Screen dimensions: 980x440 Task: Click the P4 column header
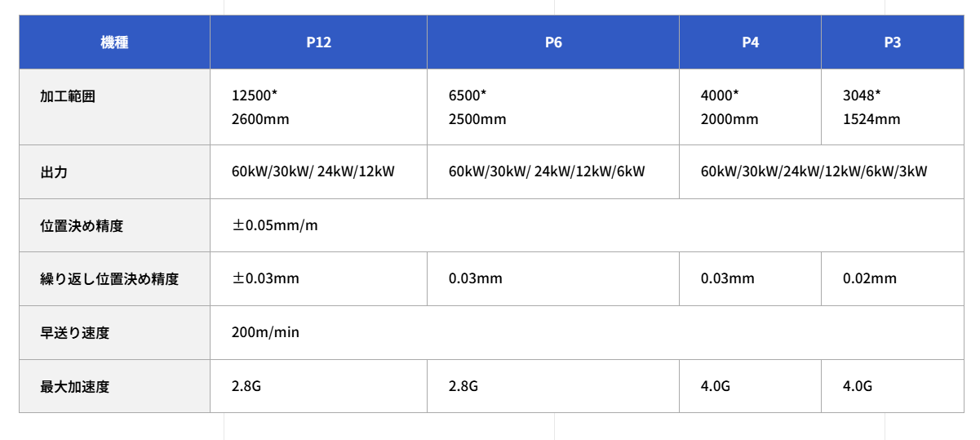(x=750, y=42)
